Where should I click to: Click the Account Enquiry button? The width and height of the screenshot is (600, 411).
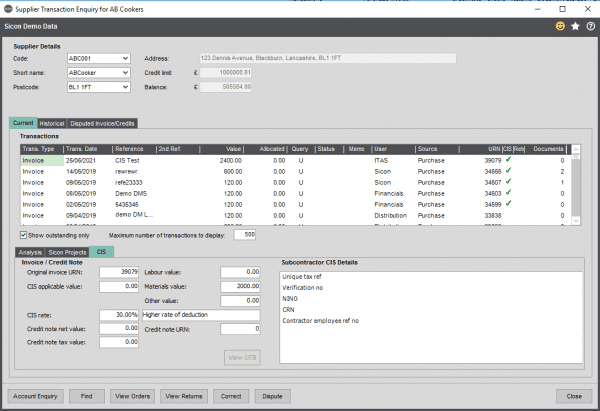pyautogui.click(x=35, y=396)
